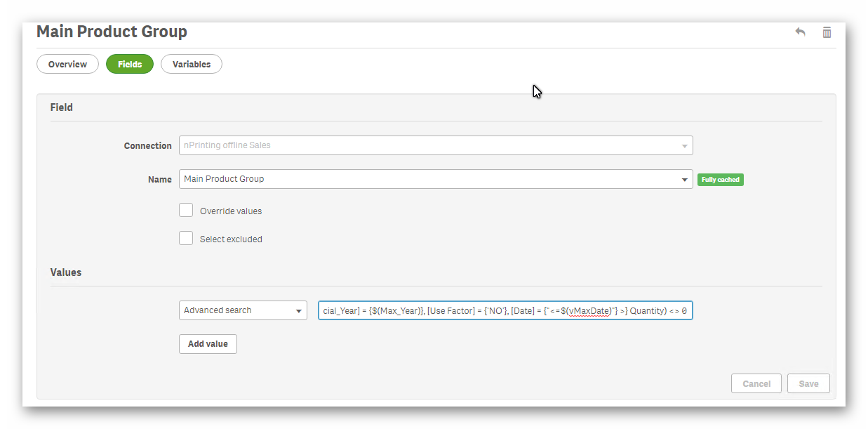The height and width of the screenshot is (429, 868).
Task: Click the Connection field label
Action: tap(147, 146)
